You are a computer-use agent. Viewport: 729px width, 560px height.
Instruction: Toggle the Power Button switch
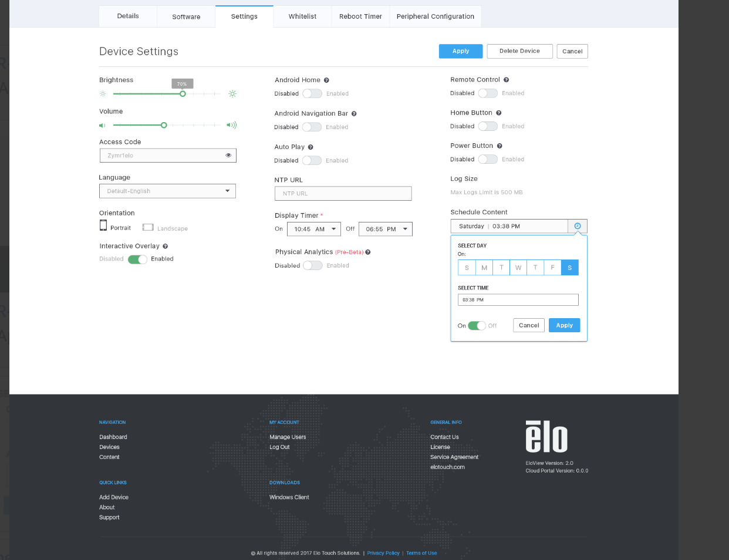coord(488,159)
